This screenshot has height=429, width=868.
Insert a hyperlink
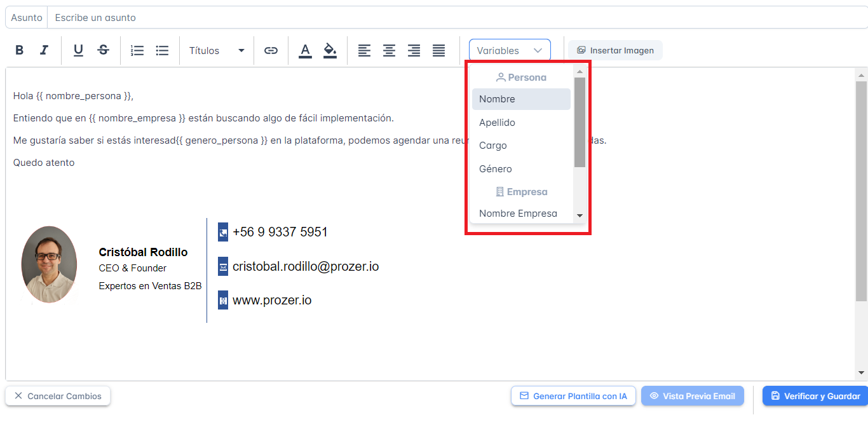pos(271,50)
